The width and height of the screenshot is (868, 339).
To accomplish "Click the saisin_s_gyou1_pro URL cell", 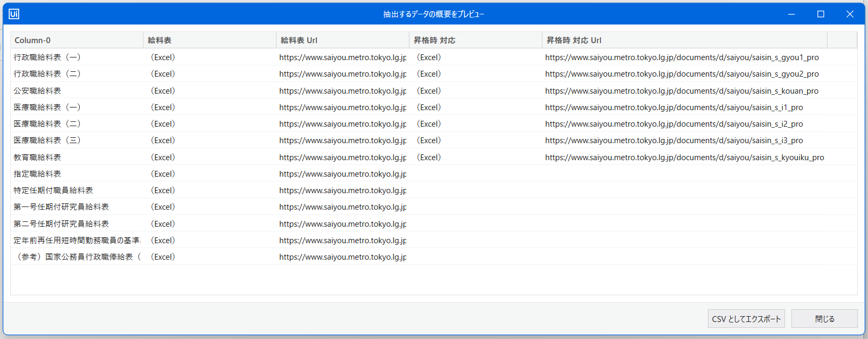I will pos(685,57).
